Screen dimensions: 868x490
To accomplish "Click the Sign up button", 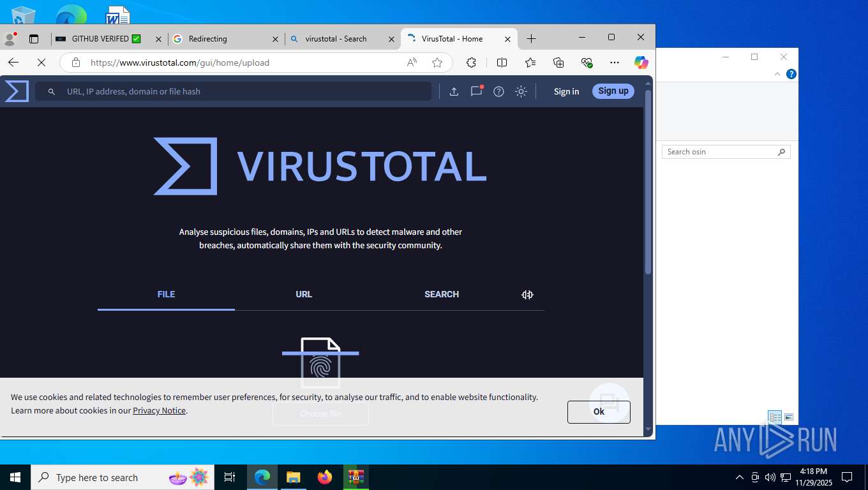I will 613,91.
